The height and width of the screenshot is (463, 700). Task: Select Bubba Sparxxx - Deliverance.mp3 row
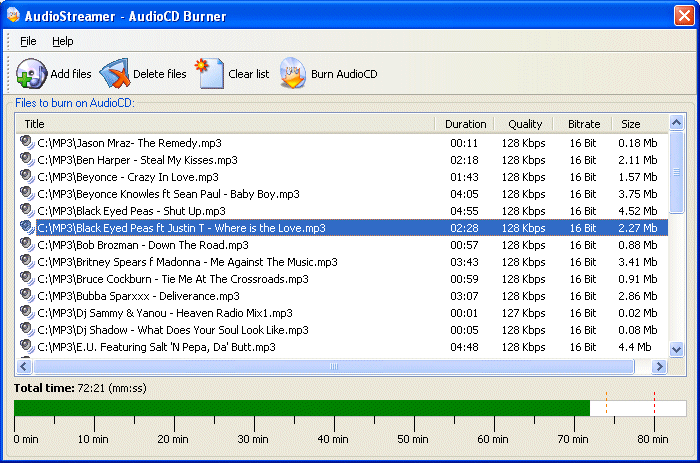pos(342,296)
